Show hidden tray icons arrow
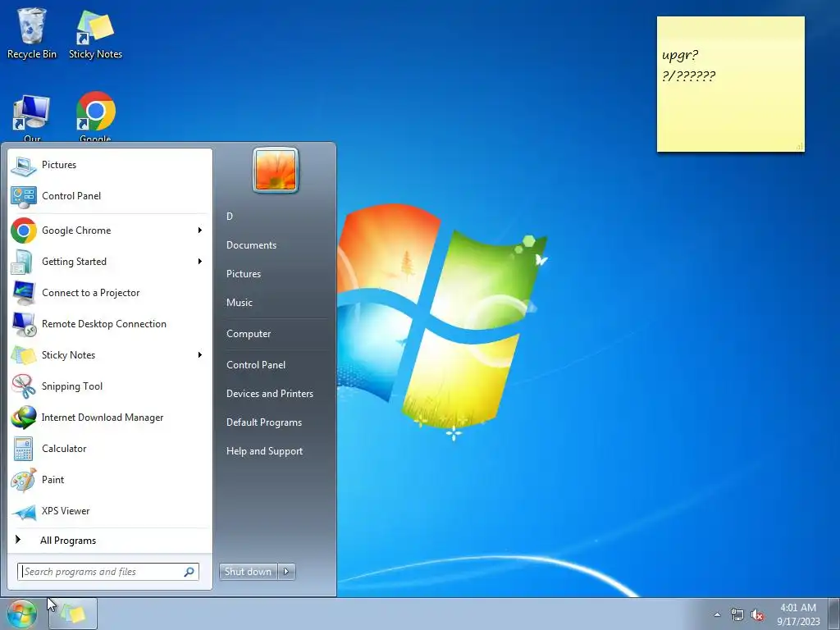The height and width of the screenshot is (630, 840). click(717, 614)
